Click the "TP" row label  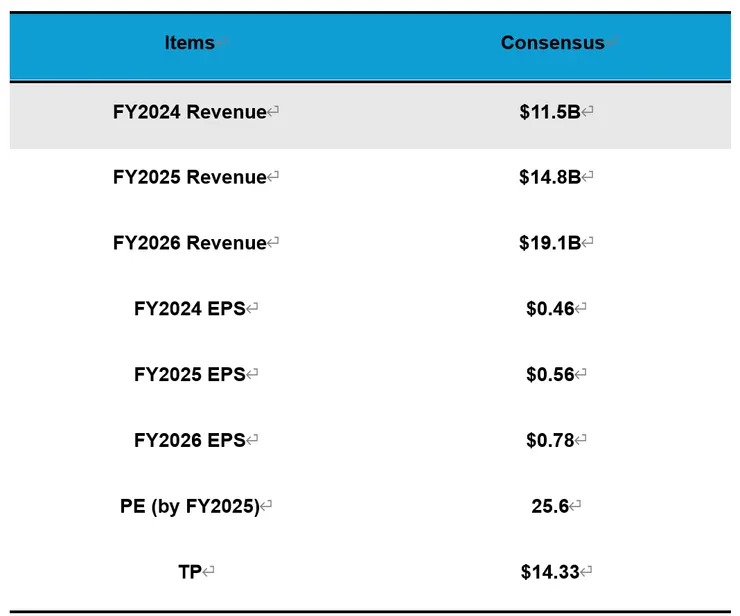tap(189, 572)
